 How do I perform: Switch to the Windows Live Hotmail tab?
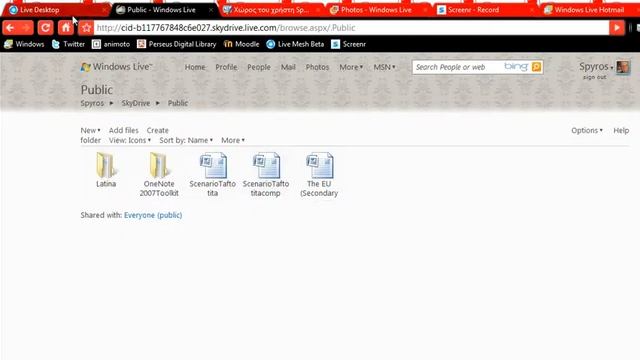589,10
